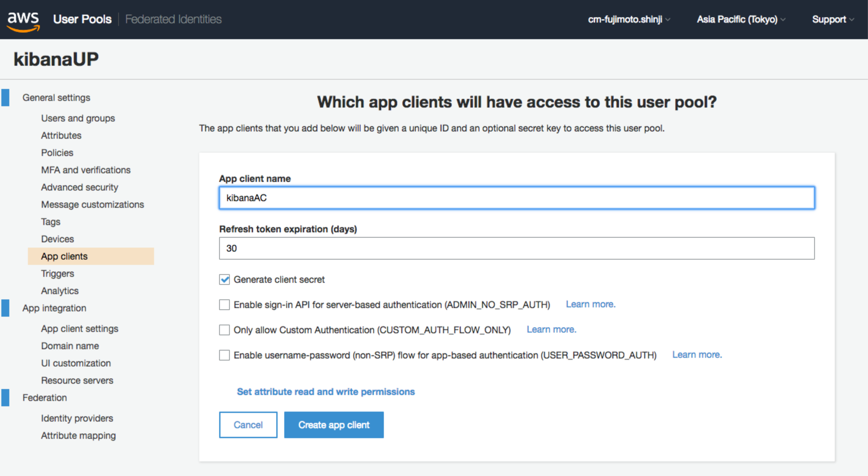Open Domain name settings
Viewport: 868px width, 476px height.
tap(70, 346)
